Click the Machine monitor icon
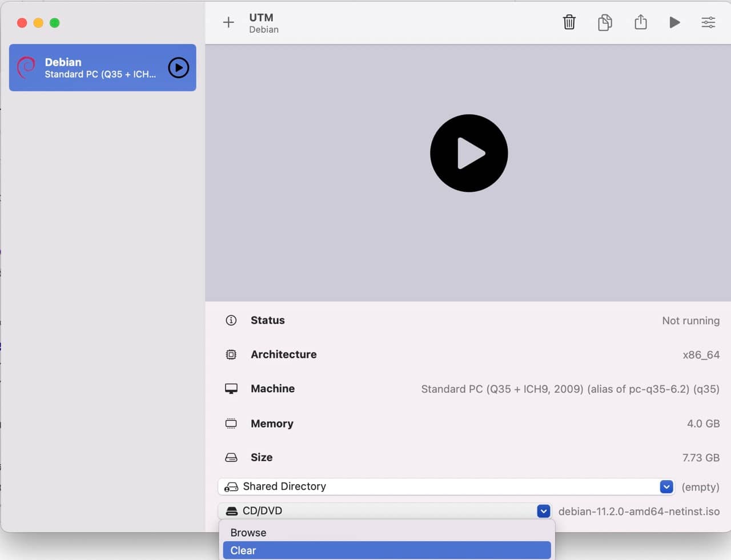Image resolution: width=731 pixels, height=560 pixels. click(231, 389)
